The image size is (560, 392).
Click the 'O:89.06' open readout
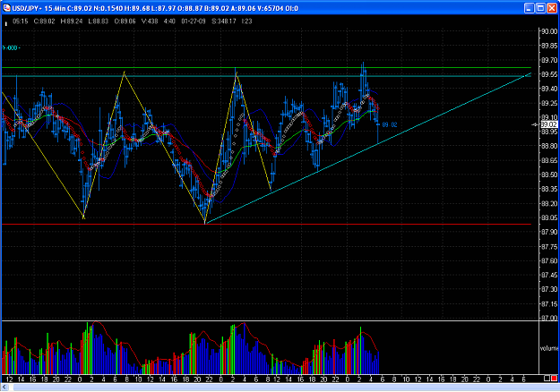125,21
